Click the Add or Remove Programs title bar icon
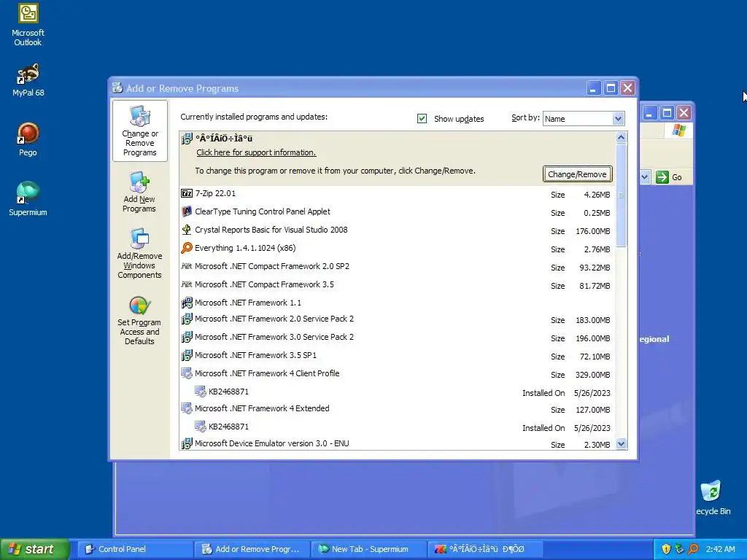 [117, 87]
